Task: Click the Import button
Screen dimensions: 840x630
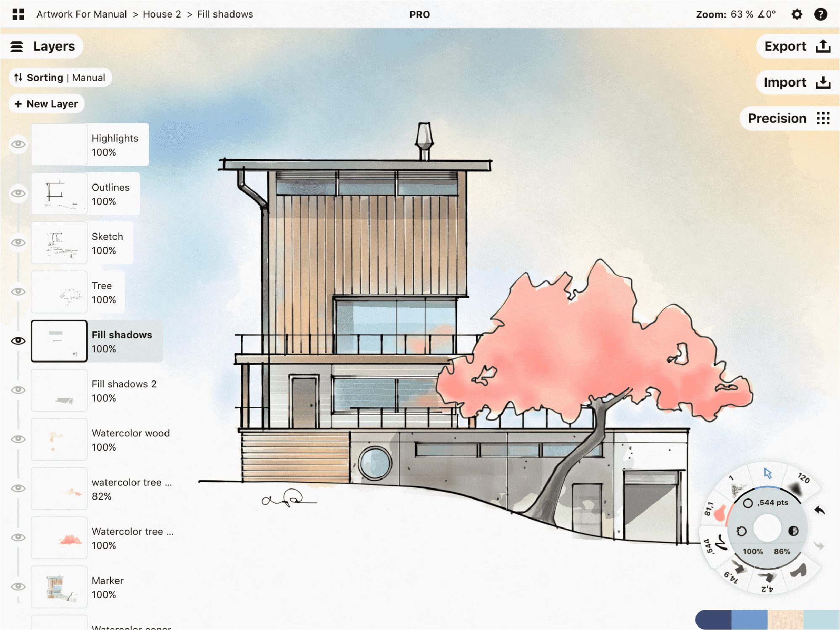Action: point(793,82)
